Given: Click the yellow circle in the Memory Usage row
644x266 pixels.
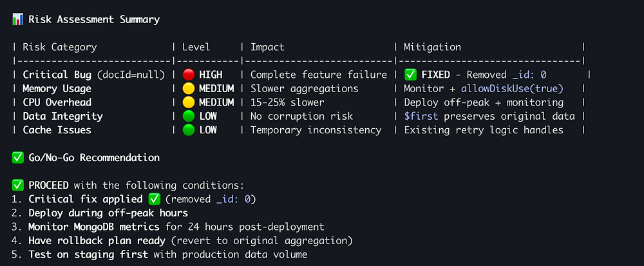Looking at the screenshot, I should click(189, 89).
